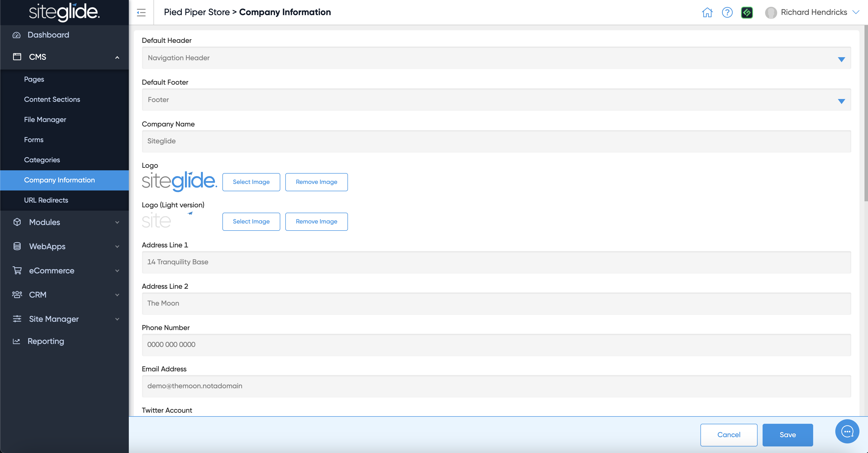Click Remove Image for Logo Light version

point(316,222)
